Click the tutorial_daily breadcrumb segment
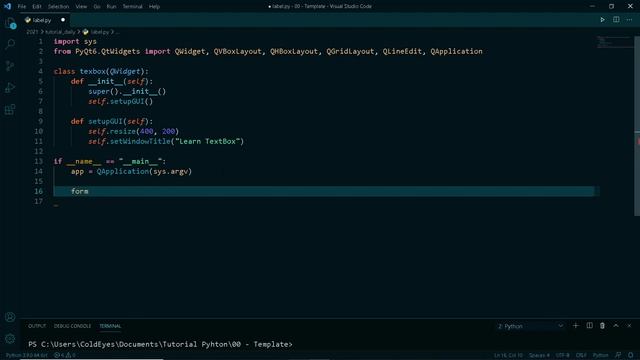Image resolution: width=640 pixels, height=360 pixels. pyautogui.click(x=60, y=31)
